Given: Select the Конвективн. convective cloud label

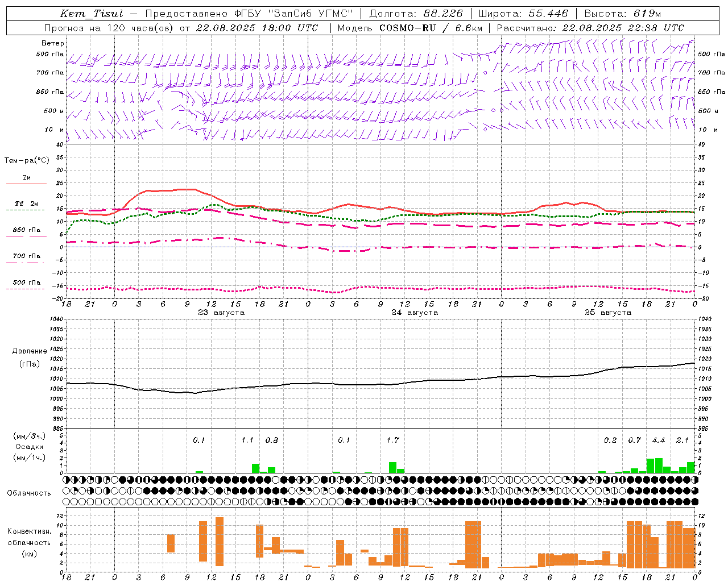Looking at the screenshot, I should click(x=30, y=531).
